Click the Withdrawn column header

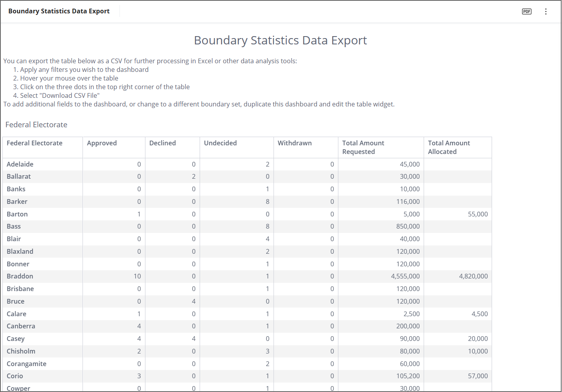294,143
